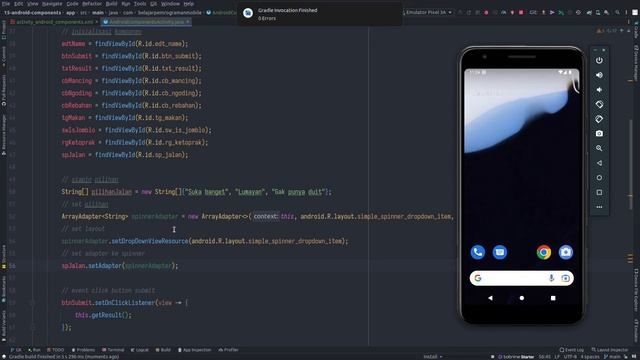Place cursor on spJalan.setAdapter line
The image size is (640, 360).
tap(120, 266)
